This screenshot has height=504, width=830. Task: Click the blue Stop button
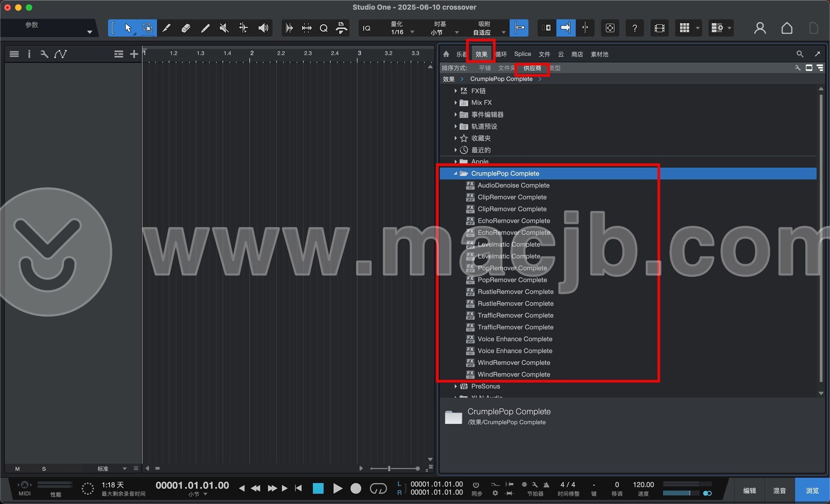click(318, 488)
